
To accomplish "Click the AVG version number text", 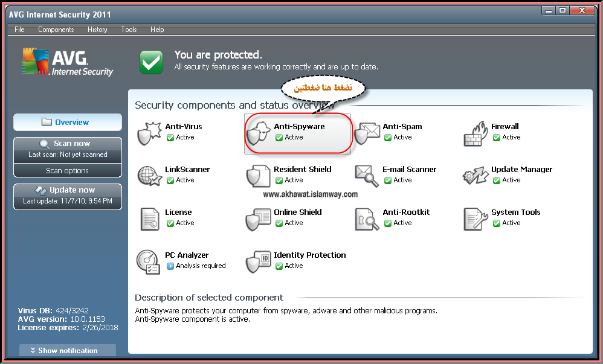I will pyautogui.click(x=61, y=319).
